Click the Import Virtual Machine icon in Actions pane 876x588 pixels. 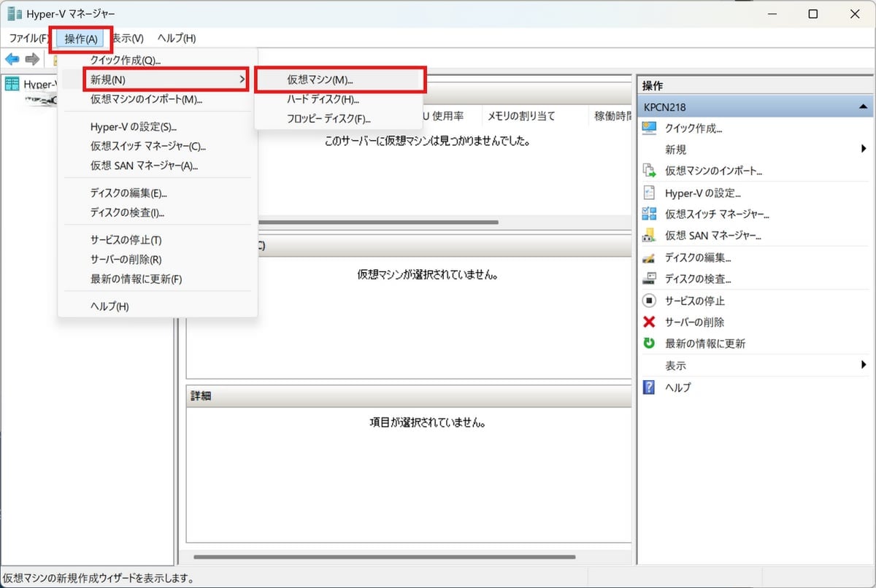[649, 171]
